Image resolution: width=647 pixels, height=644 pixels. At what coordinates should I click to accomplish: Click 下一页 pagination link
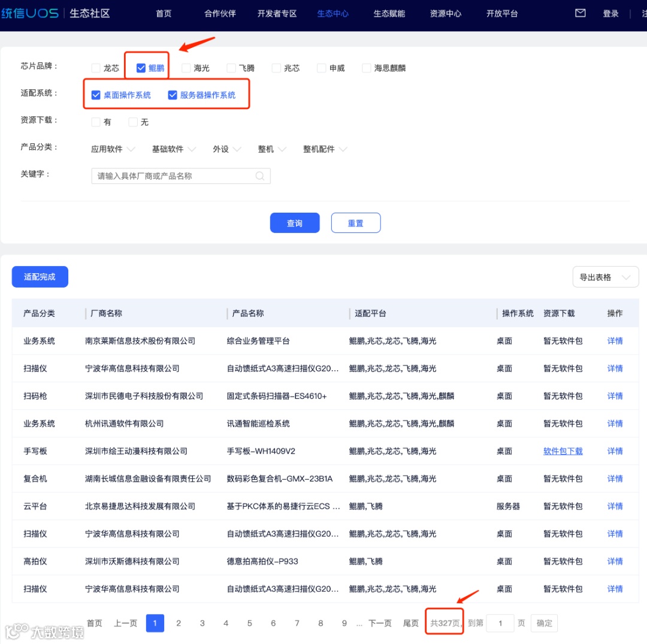[380, 624]
